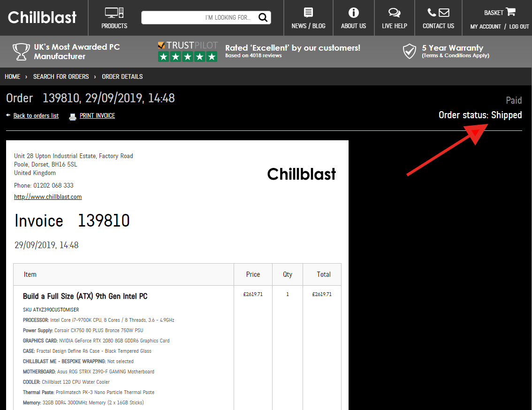
Task: Click the search magnifier icon
Action: tap(263, 17)
